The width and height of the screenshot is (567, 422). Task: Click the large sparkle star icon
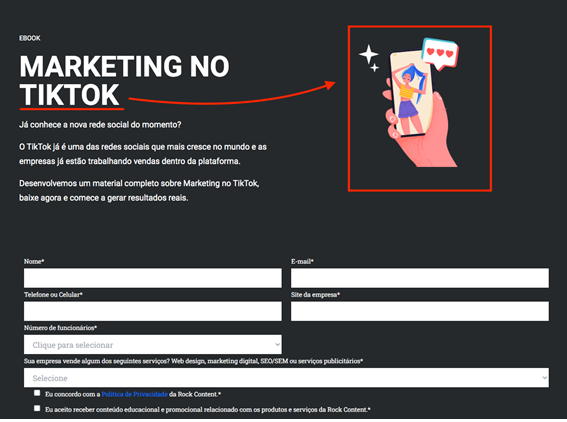tap(368, 54)
